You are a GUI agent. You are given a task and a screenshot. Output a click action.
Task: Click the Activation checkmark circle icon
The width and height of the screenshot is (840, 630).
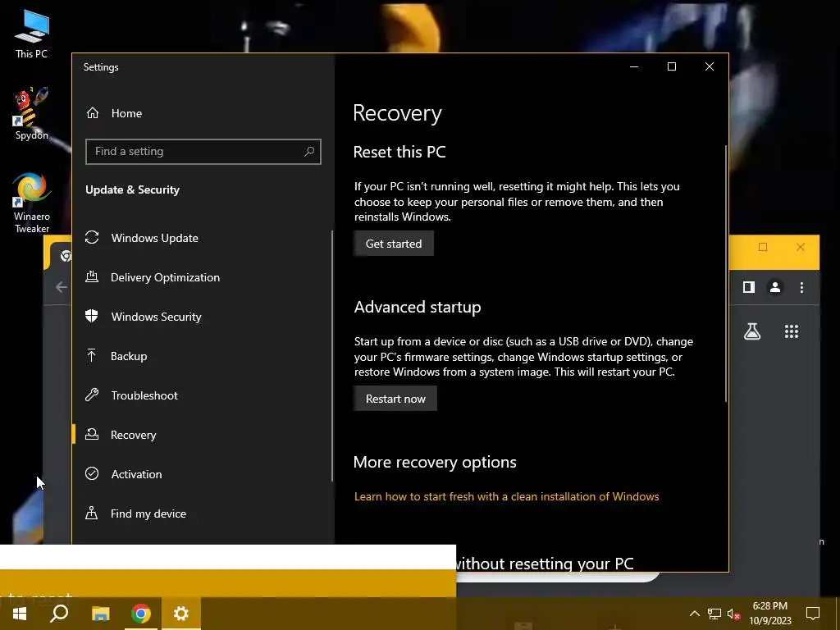[92, 473]
